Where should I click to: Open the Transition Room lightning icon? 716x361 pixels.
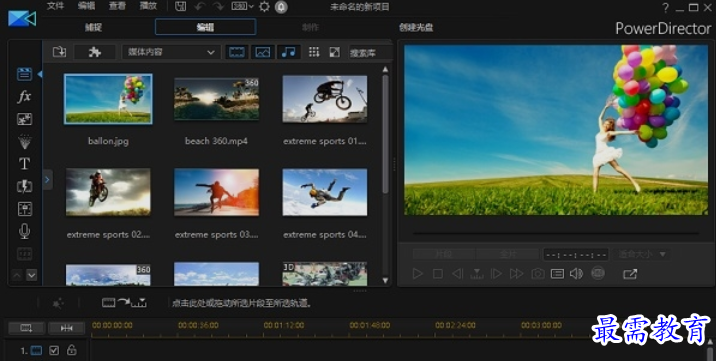[x=24, y=186]
